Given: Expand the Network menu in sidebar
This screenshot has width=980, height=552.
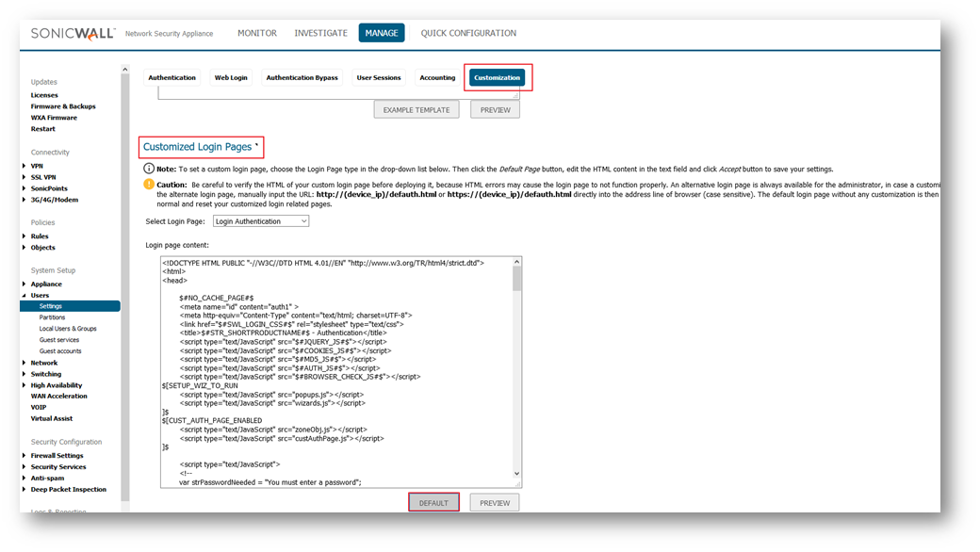Looking at the screenshot, I should point(24,363).
